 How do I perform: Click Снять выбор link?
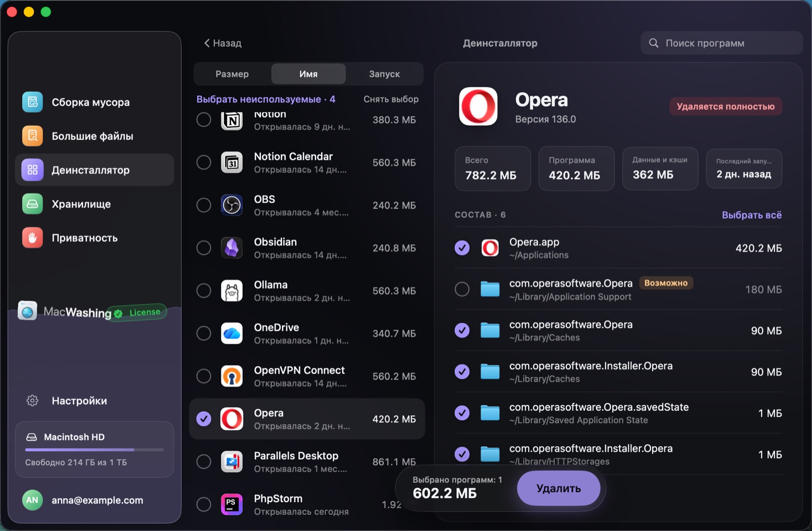coord(391,99)
